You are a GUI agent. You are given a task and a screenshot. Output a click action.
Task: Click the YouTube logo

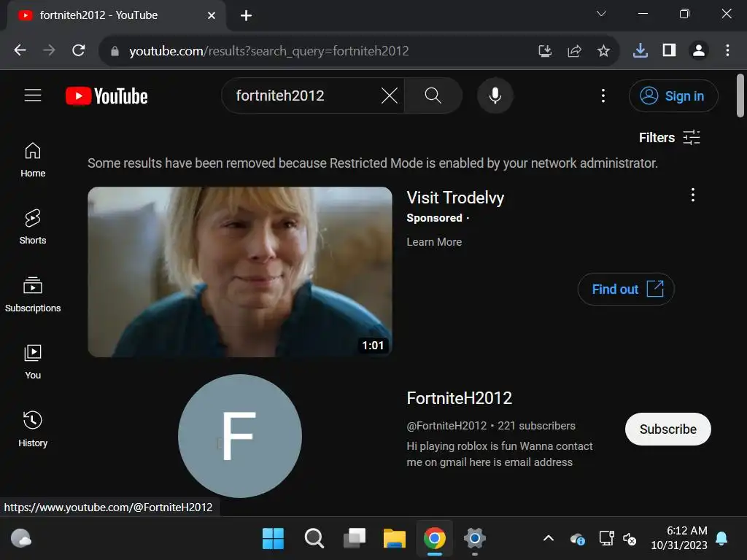107,96
